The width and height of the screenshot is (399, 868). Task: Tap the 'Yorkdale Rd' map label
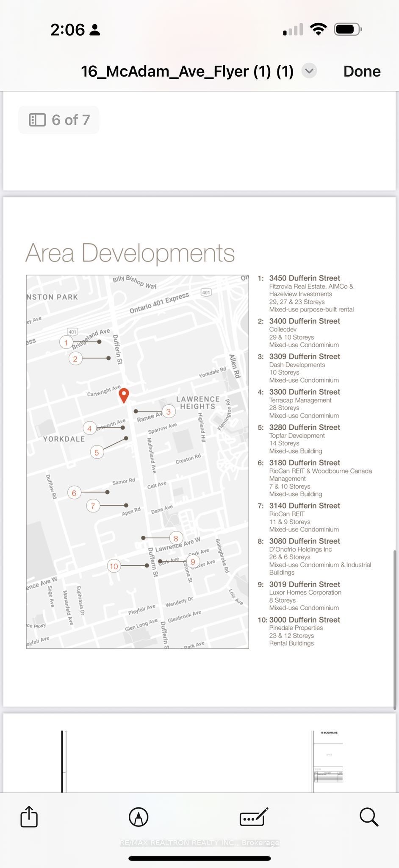[212, 373]
